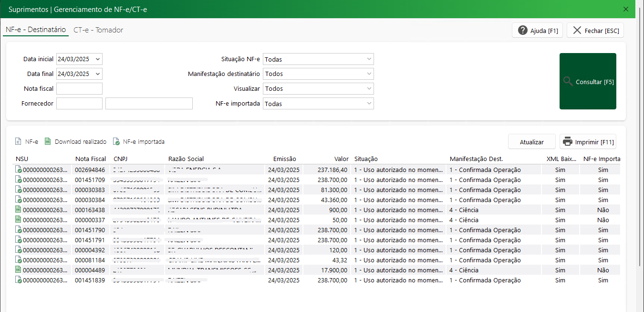The height and width of the screenshot is (312, 644).
Task: Click XML icon for nota 000163438
Action: click(x=19, y=210)
